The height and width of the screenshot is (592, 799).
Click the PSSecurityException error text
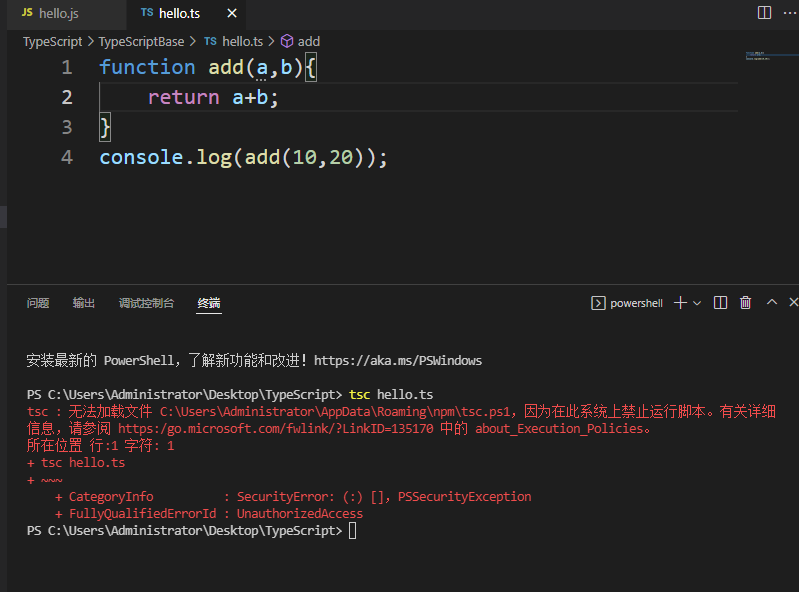pos(464,497)
